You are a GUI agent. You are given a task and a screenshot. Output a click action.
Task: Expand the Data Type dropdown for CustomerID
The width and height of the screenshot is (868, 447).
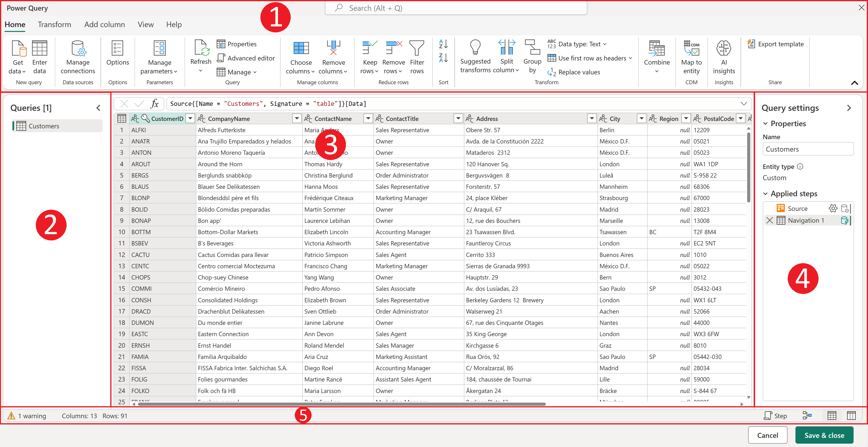(x=135, y=118)
